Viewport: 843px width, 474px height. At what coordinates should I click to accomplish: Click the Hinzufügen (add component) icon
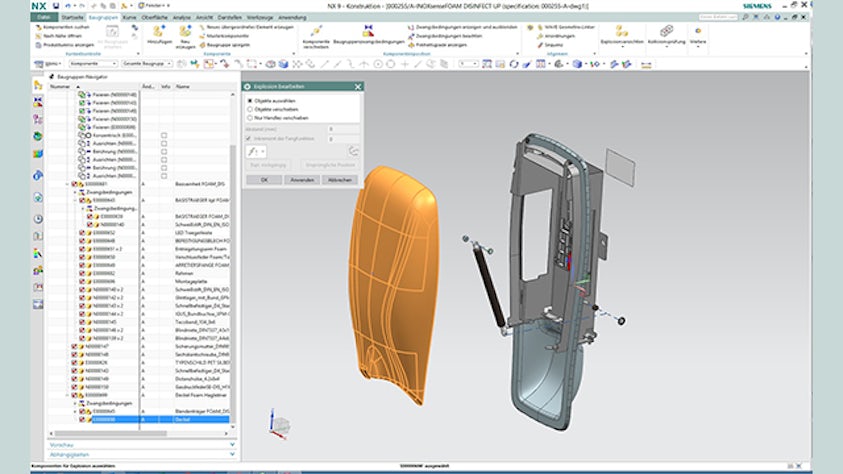point(159,32)
